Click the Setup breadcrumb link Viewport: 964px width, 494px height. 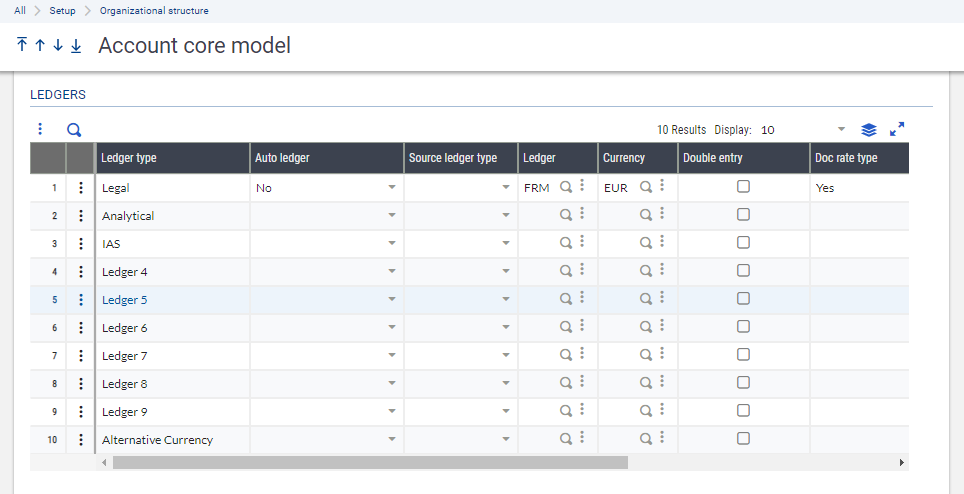point(63,11)
